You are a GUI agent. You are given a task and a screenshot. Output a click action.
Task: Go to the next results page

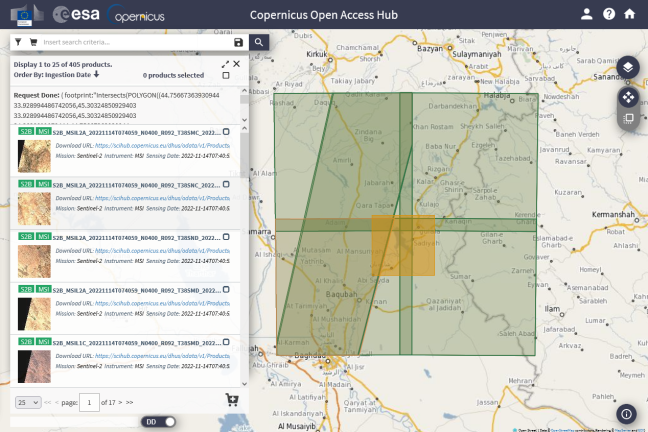click(x=118, y=401)
